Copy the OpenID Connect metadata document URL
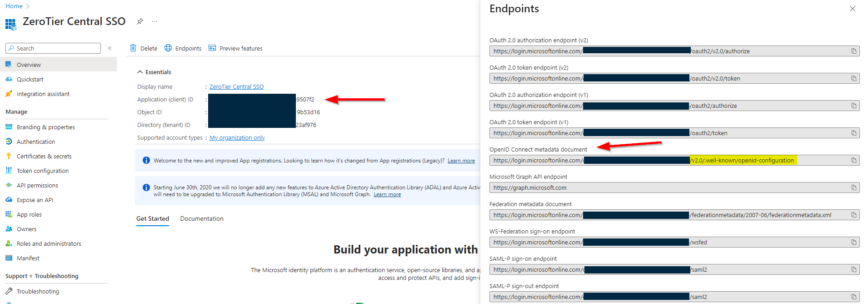Image resolution: width=868 pixels, height=304 pixels. pos(854,160)
